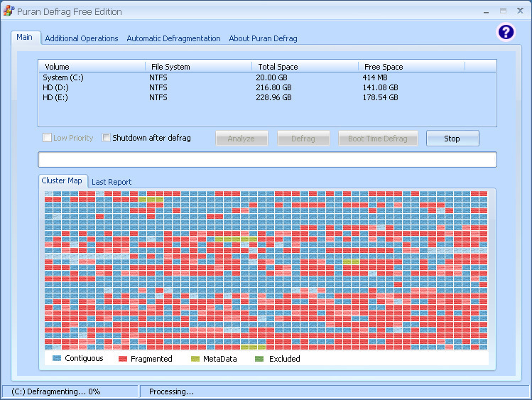The width and height of the screenshot is (532, 400).
Task: Click the Free Space column header
Action: tap(411, 67)
